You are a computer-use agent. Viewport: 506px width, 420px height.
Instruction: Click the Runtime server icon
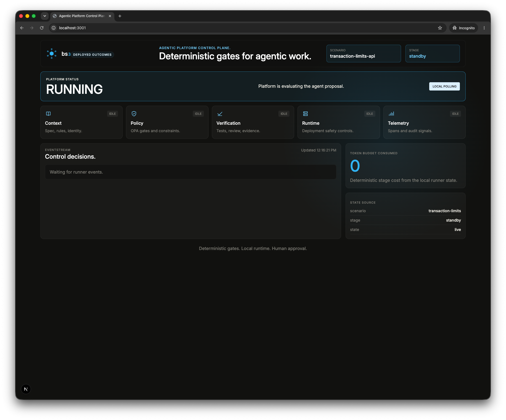click(x=305, y=114)
